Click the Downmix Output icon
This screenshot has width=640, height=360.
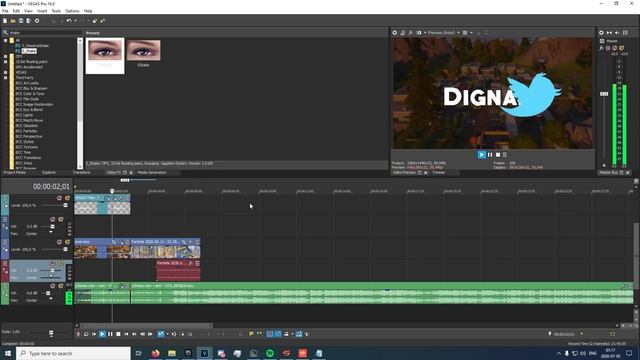point(609,33)
